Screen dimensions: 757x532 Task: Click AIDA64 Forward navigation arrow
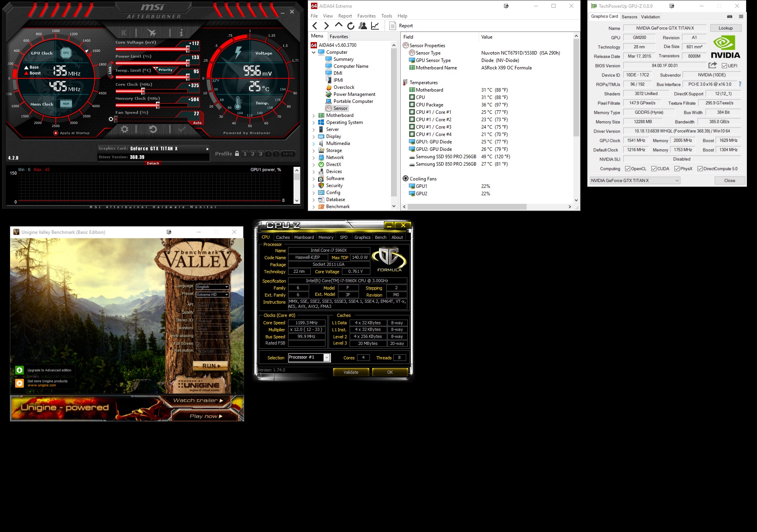(327, 26)
